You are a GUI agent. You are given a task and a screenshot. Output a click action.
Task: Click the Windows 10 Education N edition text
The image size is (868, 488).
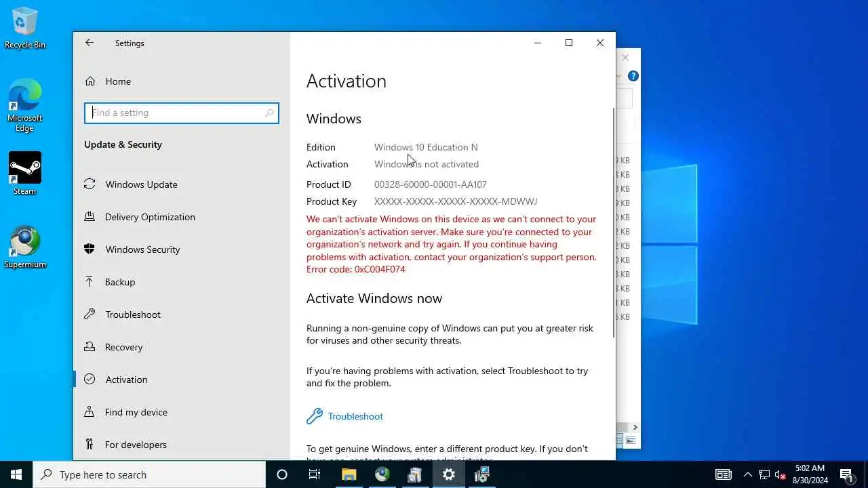[426, 147]
